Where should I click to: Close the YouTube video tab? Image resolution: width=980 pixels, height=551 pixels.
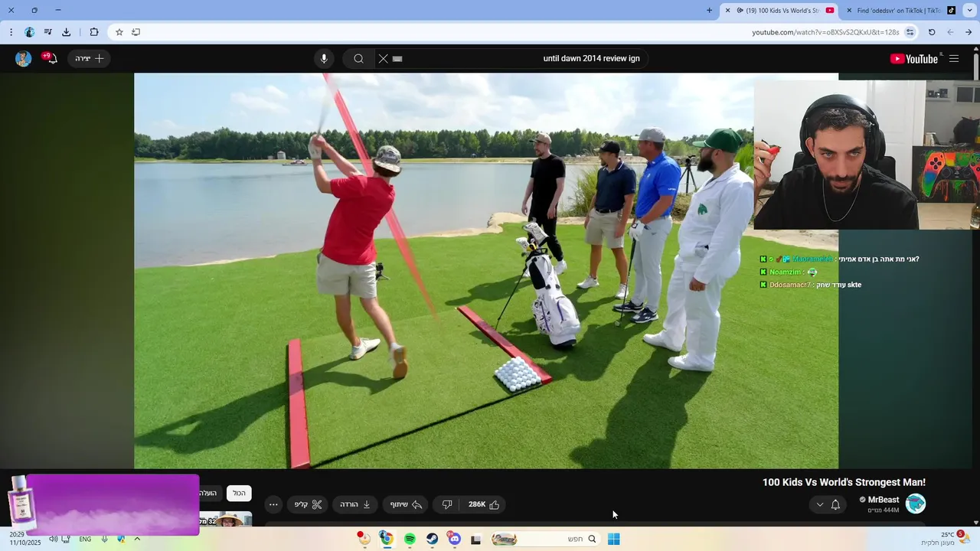click(728, 11)
